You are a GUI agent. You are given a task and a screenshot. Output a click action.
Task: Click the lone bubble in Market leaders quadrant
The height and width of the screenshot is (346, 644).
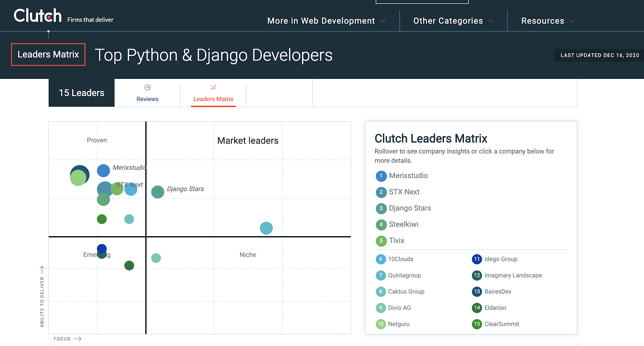pos(266,228)
